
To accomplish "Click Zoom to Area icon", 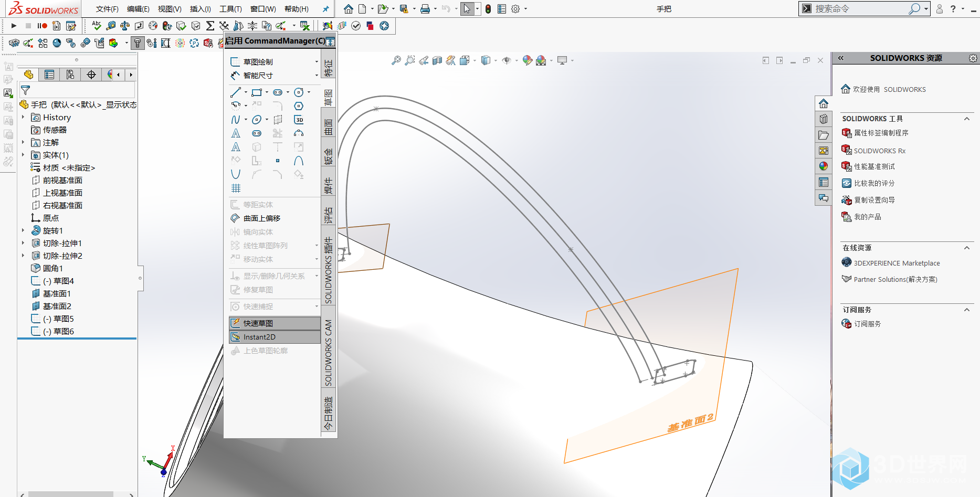I will click(x=410, y=61).
